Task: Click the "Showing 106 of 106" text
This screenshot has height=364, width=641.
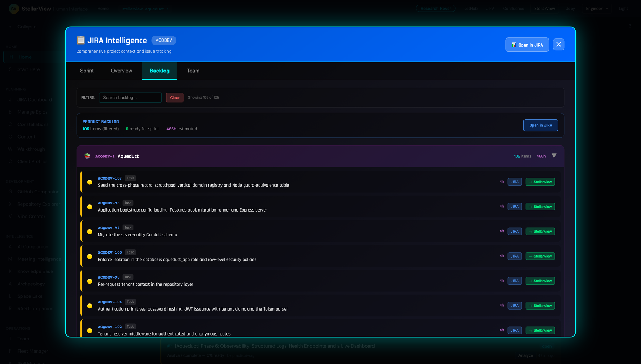Action: tap(203, 98)
